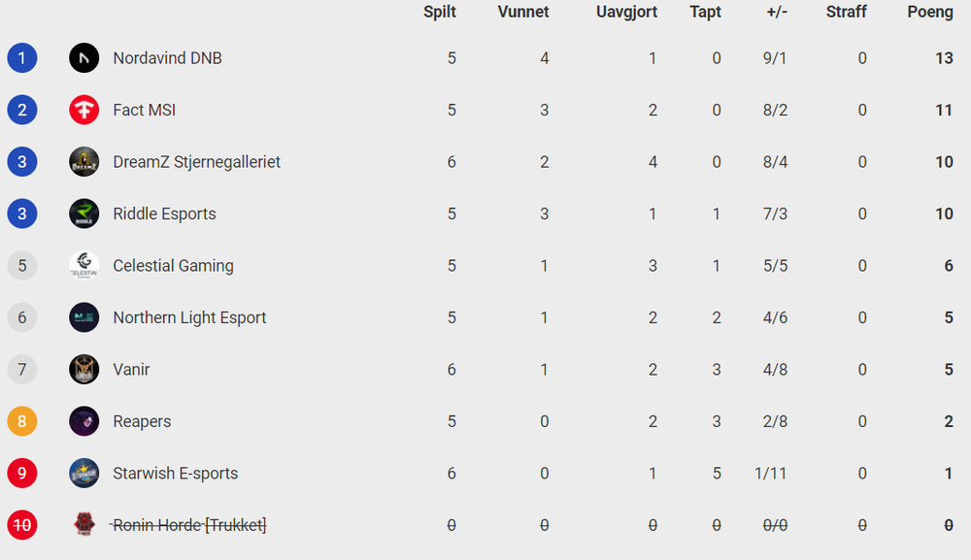The height and width of the screenshot is (560, 971).
Task: Click the Poeng column header
Action: (x=930, y=12)
